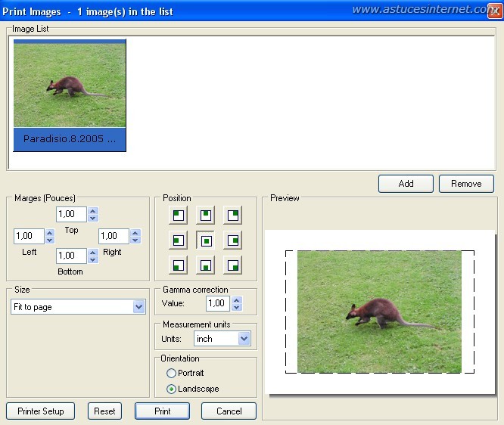Cancel the print dialog
Image resolution: width=504 pixels, height=425 pixels.
click(229, 411)
